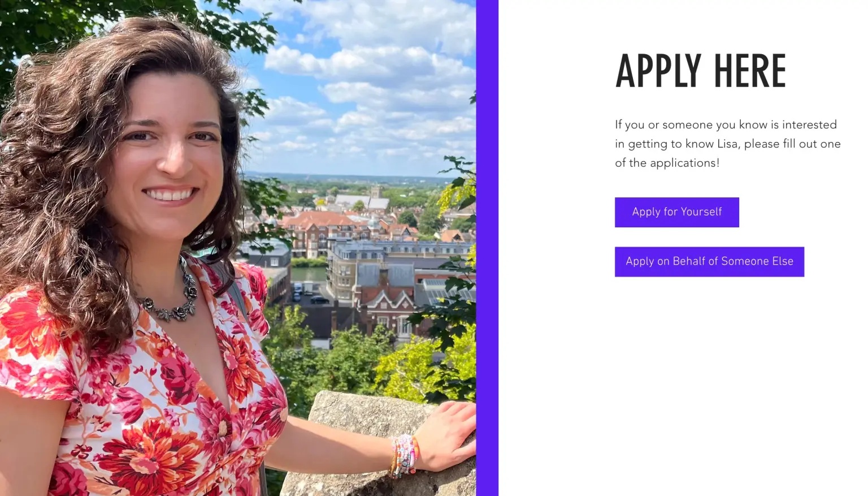This screenshot has width=868, height=496.
Task: Click the purple vertical divider stripe
Action: coord(487,248)
